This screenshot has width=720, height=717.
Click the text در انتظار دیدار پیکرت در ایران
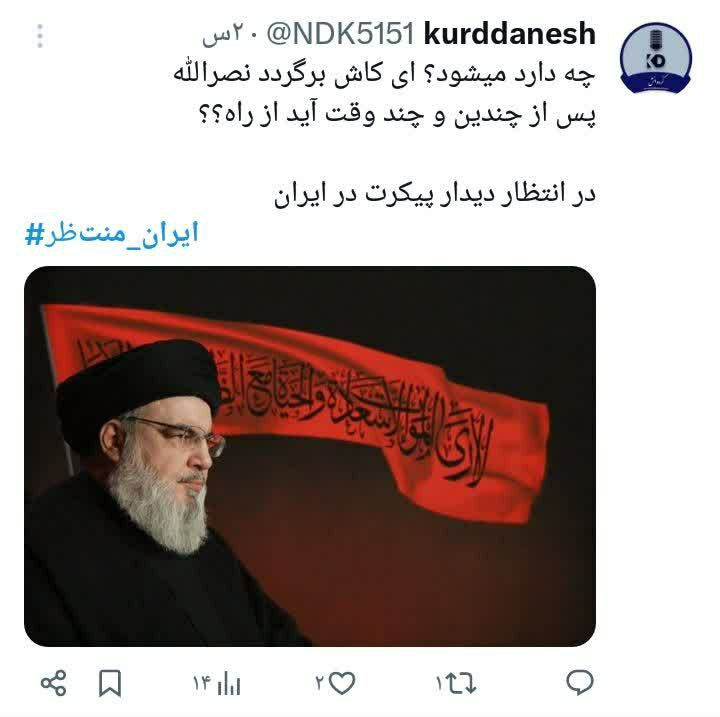435,193
